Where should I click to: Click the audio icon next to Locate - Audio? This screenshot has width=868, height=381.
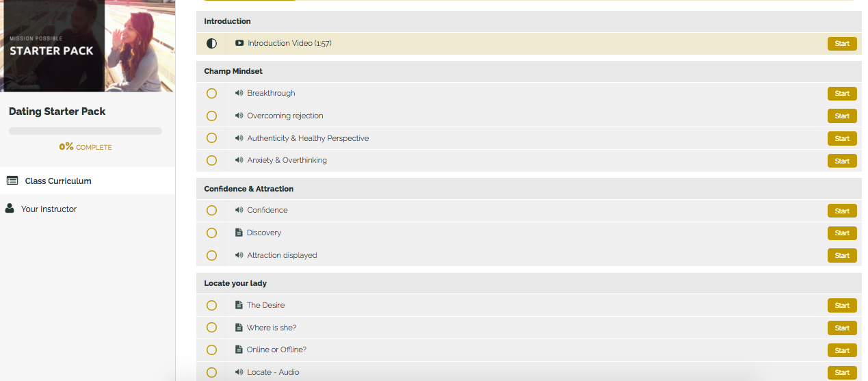[239, 372]
